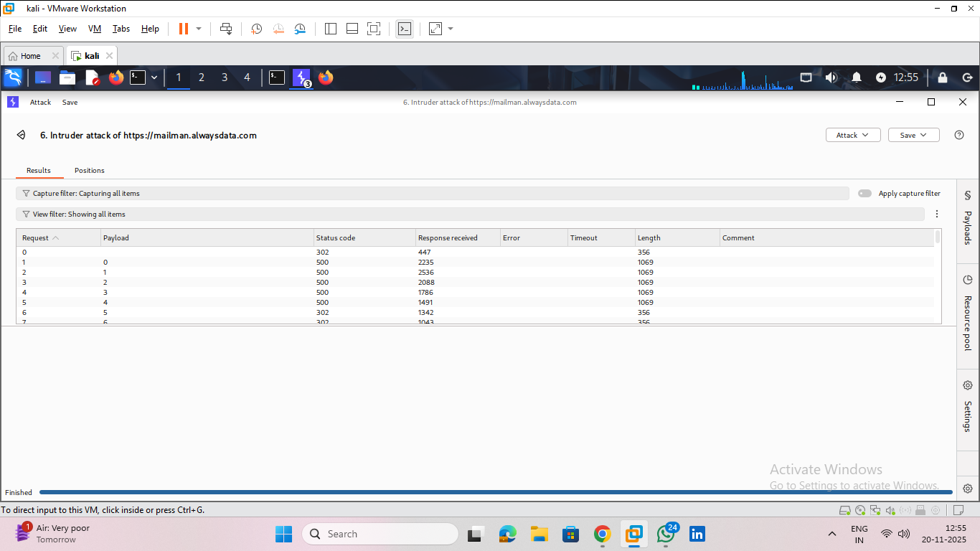Viewport: 980px width, 551px height.
Task: Expand the Attack dropdown button
Action: pyautogui.click(x=853, y=135)
